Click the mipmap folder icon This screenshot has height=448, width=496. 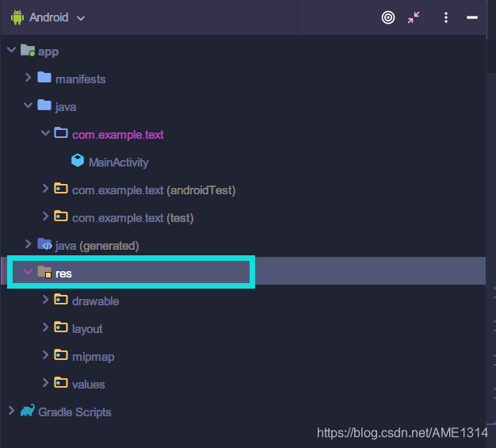click(x=61, y=354)
